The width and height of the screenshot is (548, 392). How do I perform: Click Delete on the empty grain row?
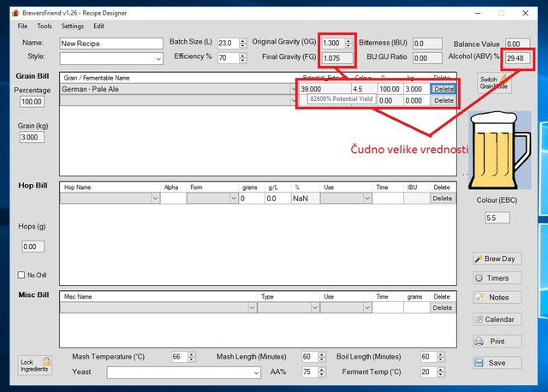[x=444, y=101]
